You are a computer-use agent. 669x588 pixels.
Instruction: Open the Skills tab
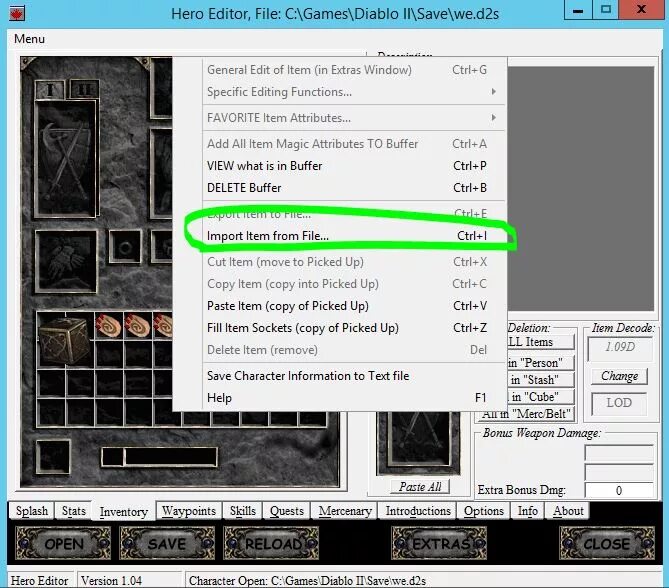242,511
